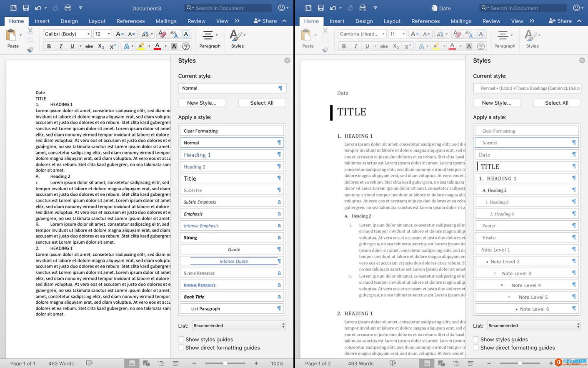Adjust zoom slider in left status bar
The image size is (588, 368).
click(x=225, y=363)
